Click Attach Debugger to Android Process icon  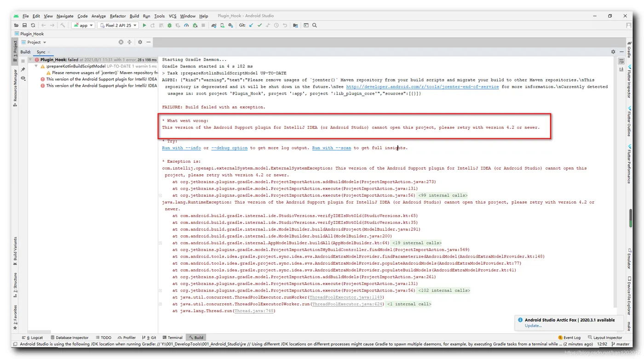[195, 25]
